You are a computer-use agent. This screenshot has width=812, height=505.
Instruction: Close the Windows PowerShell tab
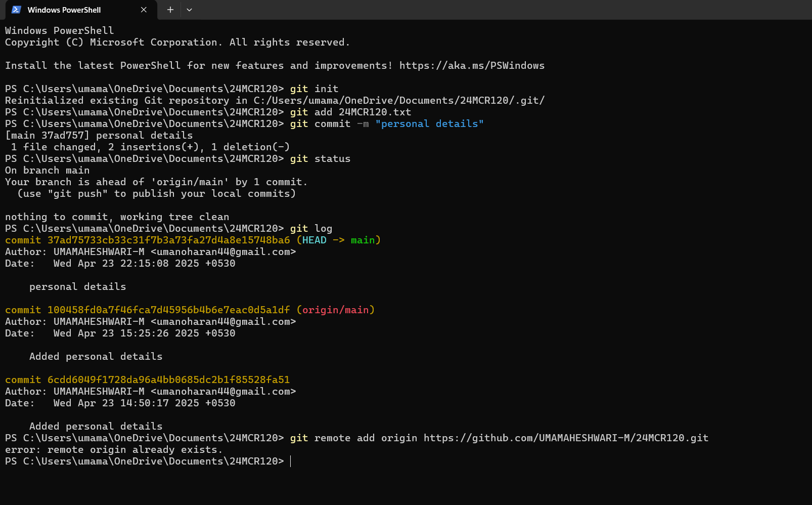pos(144,10)
